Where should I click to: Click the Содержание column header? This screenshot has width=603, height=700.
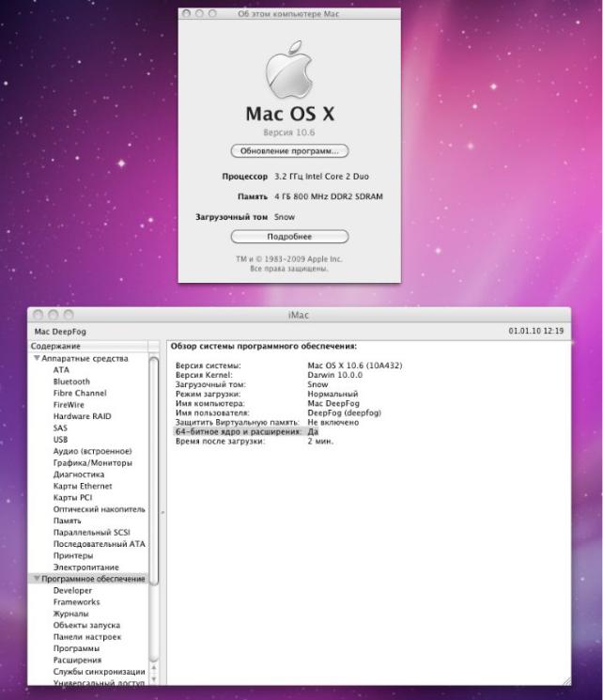[88, 346]
